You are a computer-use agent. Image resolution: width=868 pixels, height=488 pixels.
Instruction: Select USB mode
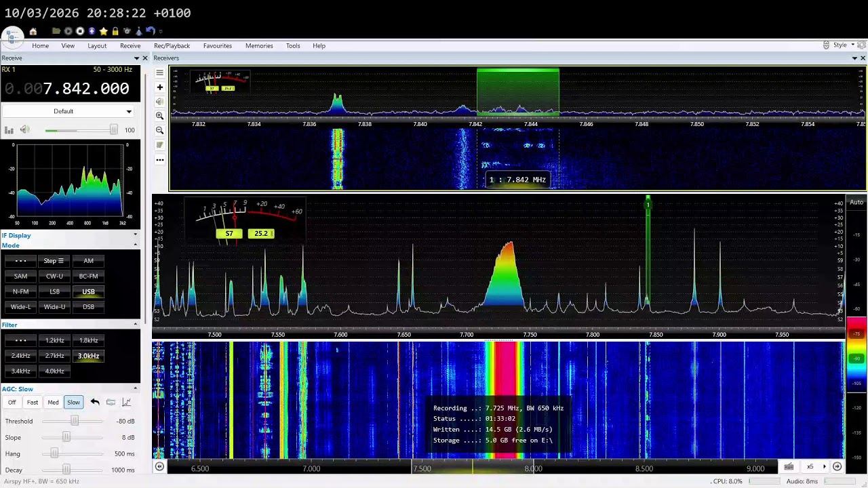tap(88, 291)
